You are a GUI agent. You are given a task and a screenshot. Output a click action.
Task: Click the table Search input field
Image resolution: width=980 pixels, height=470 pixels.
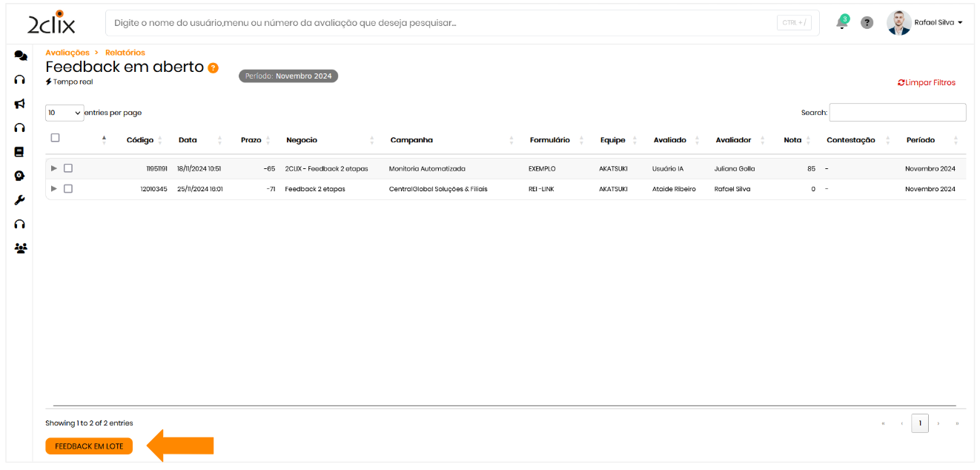click(x=897, y=113)
